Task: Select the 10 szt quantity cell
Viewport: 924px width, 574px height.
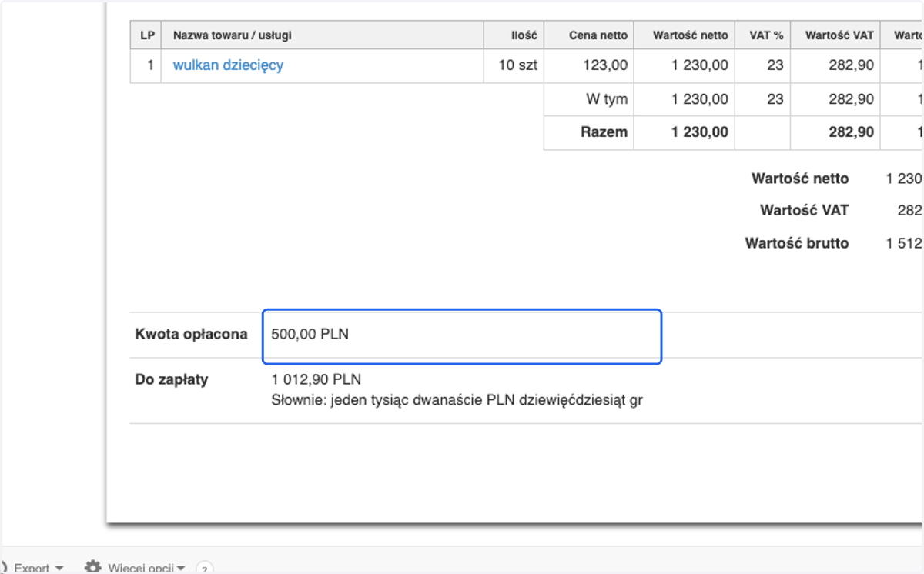Action: [x=518, y=65]
